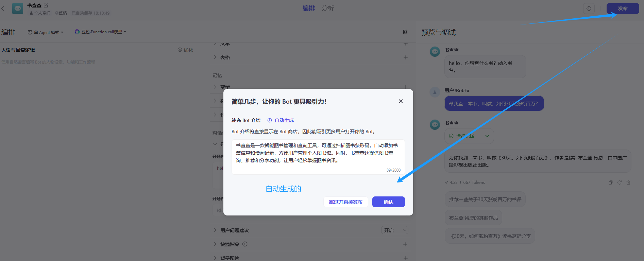The width and height of the screenshot is (644, 261).
Task: Open the 单 Agent 模式 dropdown
Action: pyautogui.click(x=46, y=32)
